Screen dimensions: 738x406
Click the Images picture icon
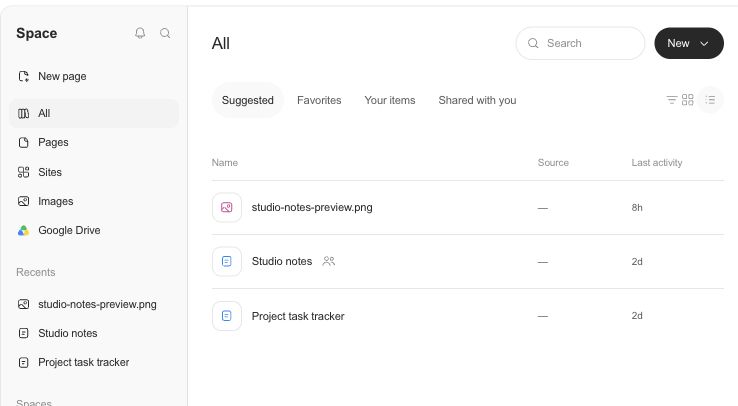24,201
